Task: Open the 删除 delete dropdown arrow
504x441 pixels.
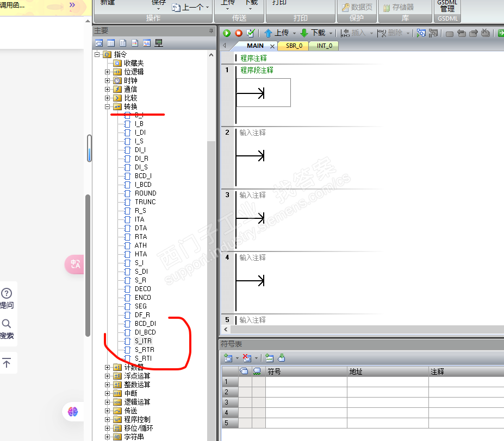Action: (x=408, y=33)
